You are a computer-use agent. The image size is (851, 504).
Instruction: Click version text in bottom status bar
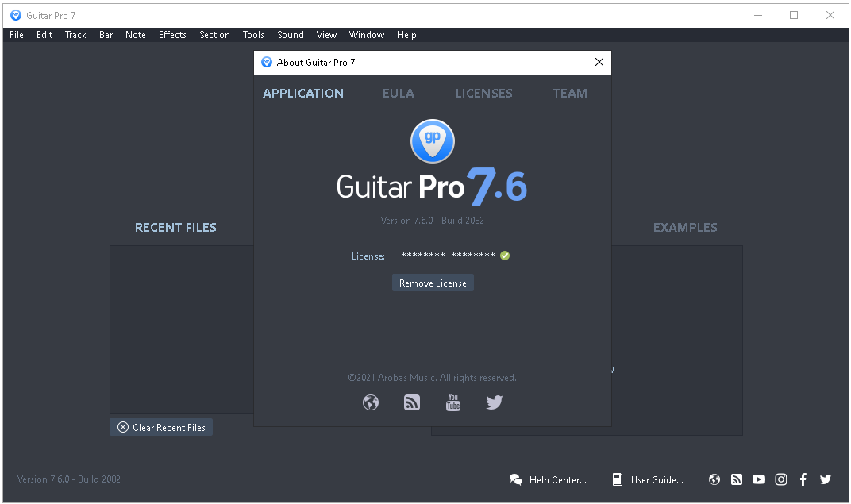click(x=69, y=479)
